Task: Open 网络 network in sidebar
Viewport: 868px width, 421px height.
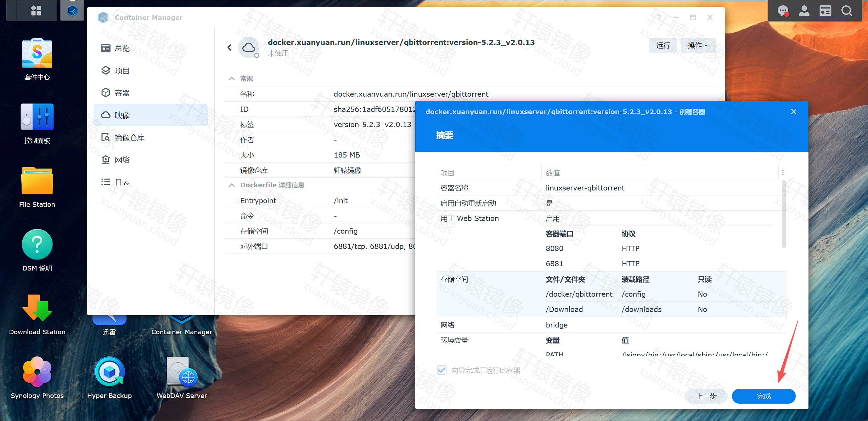Action: click(x=151, y=160)
